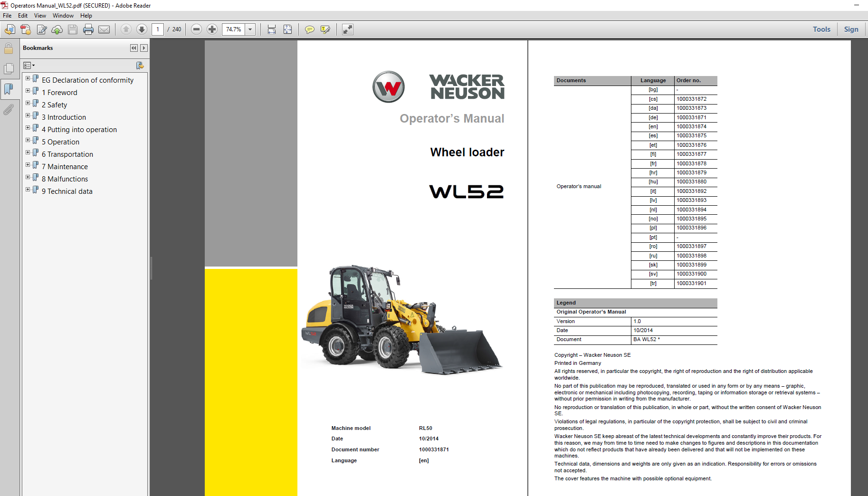Click the security lock icon in sidebar
Image resolution: width=868 pixels, height=496 pixels.
tap(9, 48)
